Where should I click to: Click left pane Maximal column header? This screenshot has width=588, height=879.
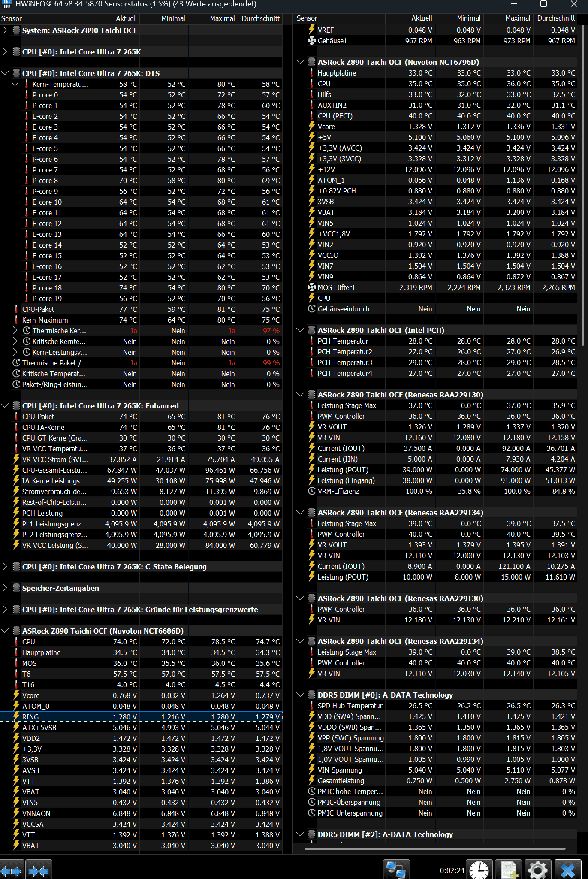point(213,18)
